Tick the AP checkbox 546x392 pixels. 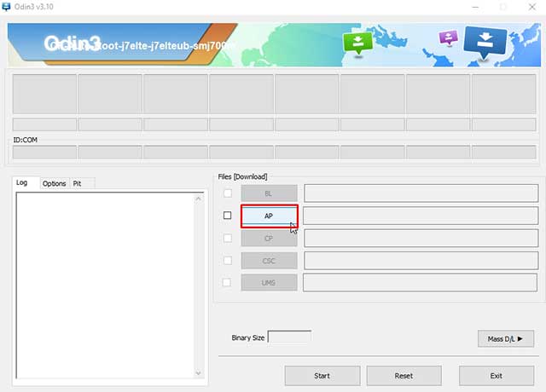tap(228, 216)
